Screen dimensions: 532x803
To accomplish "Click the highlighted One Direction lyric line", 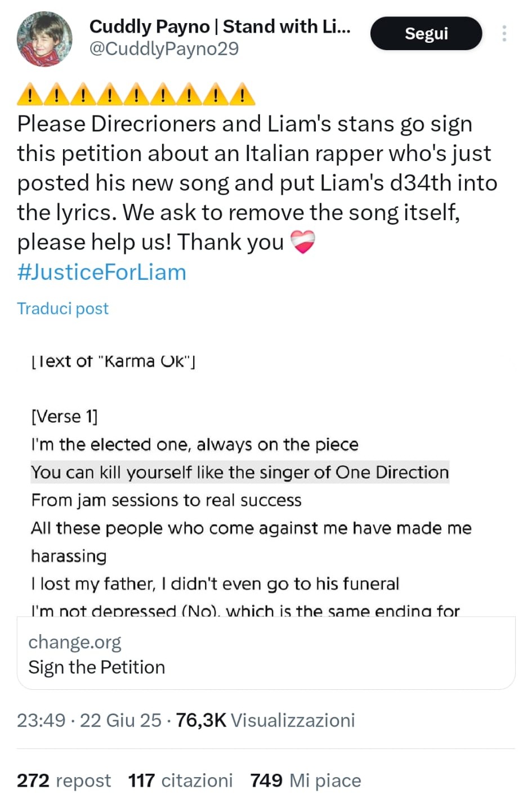I will click(x=240, y=472).
